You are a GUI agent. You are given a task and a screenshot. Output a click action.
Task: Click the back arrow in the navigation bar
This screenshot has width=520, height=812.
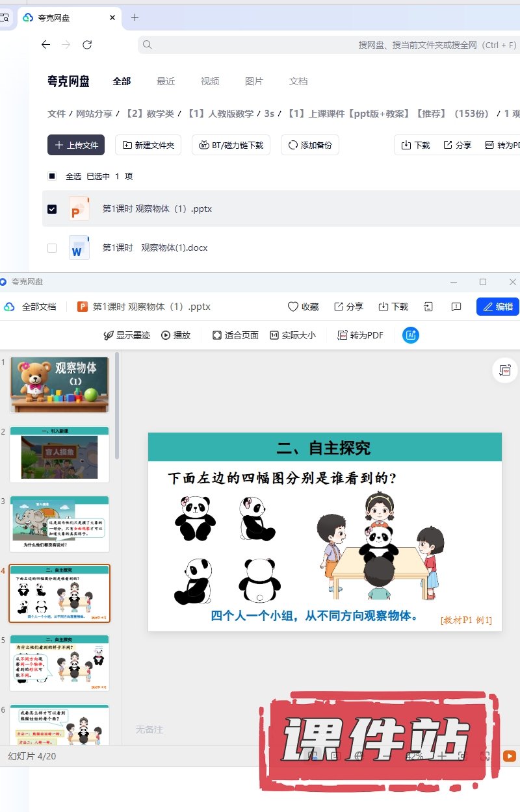[45, 45]
